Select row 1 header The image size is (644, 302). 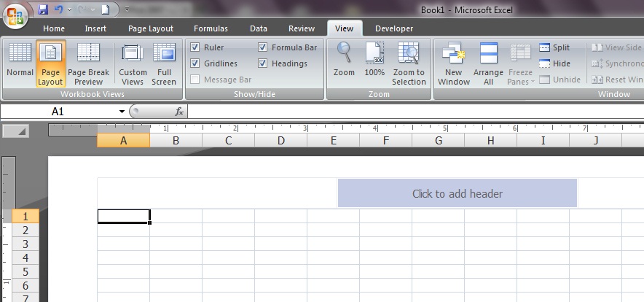click(x=25, y=216)
